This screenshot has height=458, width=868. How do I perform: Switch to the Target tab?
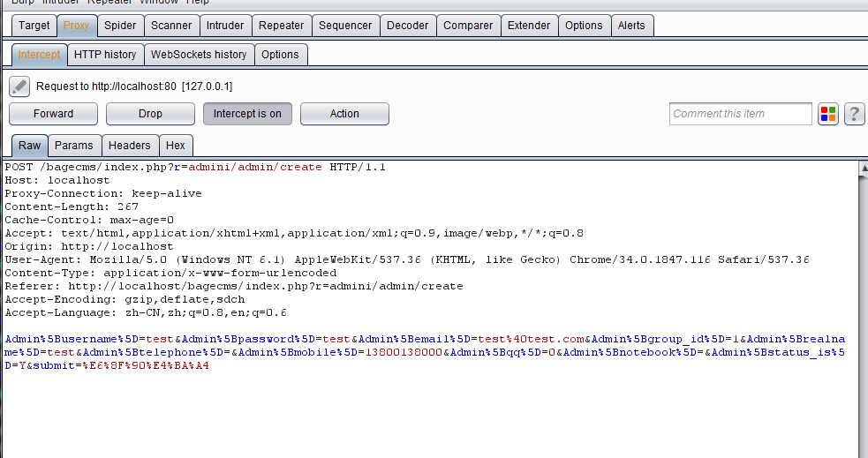click(34, 26)
